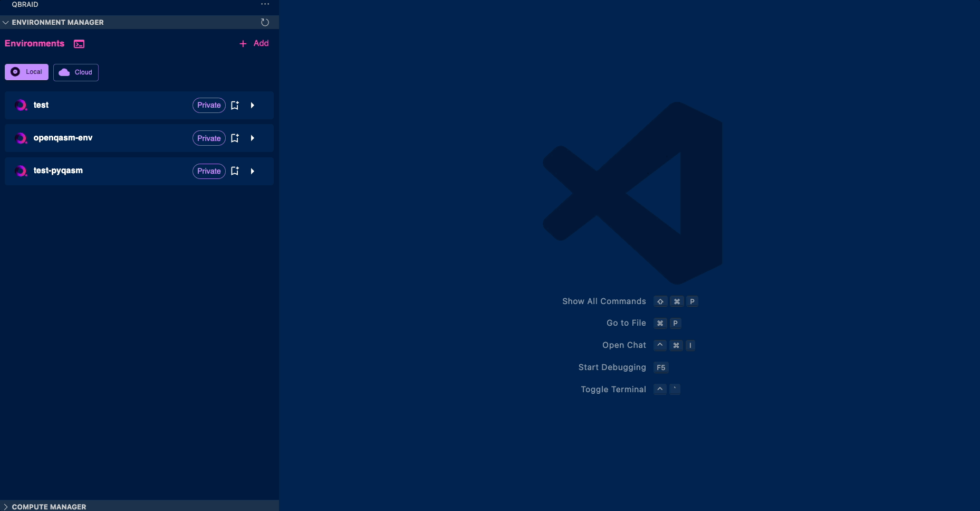The height and width of the screenshot is (511, 980).
Task: Click bookmark icon on openqasm-env row
Action: click(235, 138)
